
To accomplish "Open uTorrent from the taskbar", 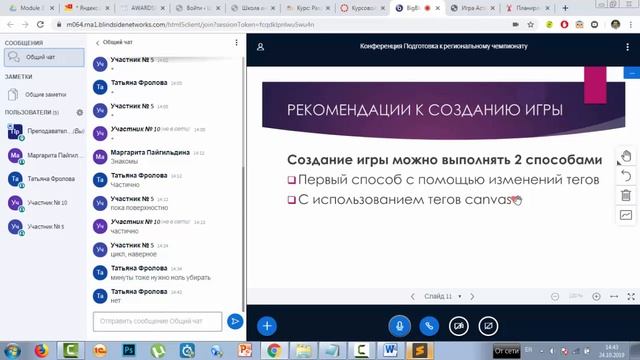I will click(158, 351).
